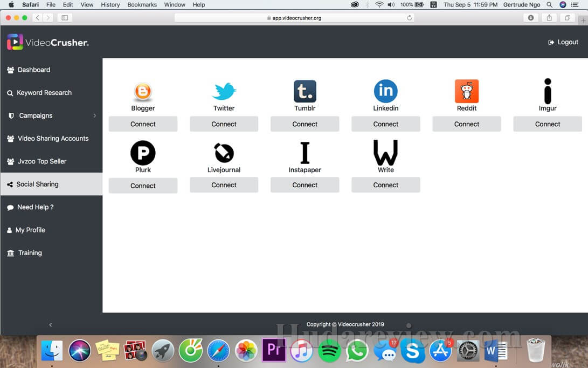This screenshot has height=368, width=588.
Task: Open App Store in Dock
Action: tap(440, 351)
